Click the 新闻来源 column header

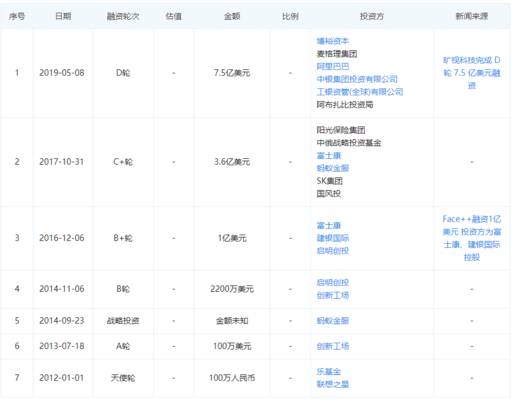(472, 16)
